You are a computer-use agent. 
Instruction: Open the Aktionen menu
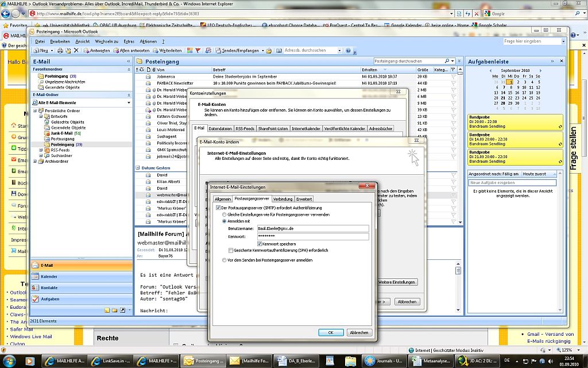point(148,41)
